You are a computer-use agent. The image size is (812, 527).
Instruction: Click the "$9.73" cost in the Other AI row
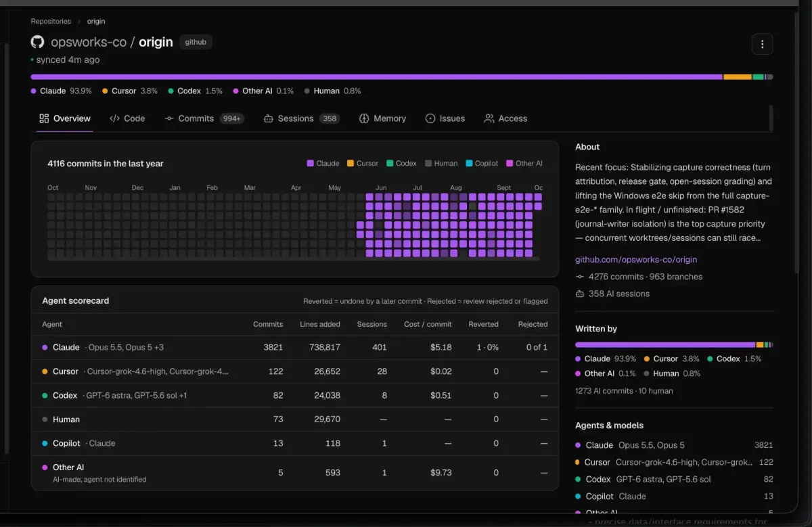pos(441,473)
